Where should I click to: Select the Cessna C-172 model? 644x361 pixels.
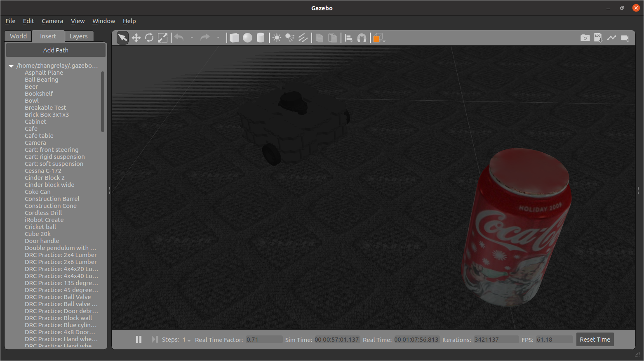point(43,171)
